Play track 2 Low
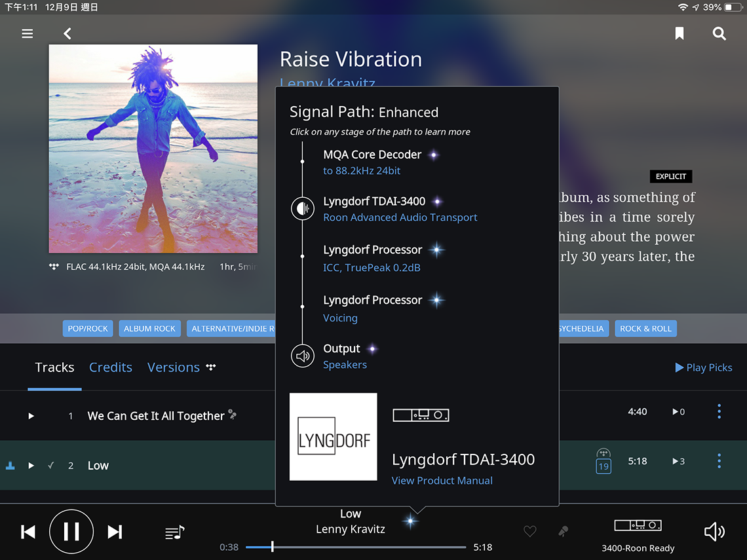 pyautogui.click(x=31, y=465)
